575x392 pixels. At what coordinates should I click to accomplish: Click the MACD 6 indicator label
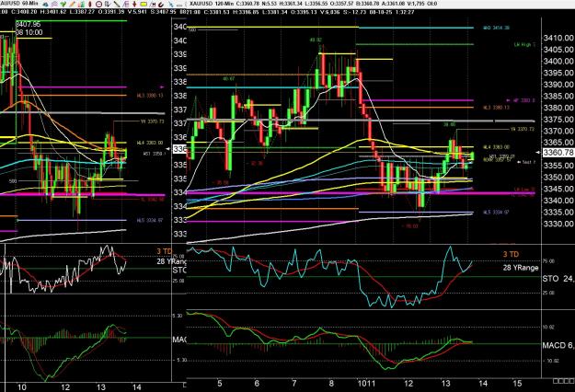(558, 345)
